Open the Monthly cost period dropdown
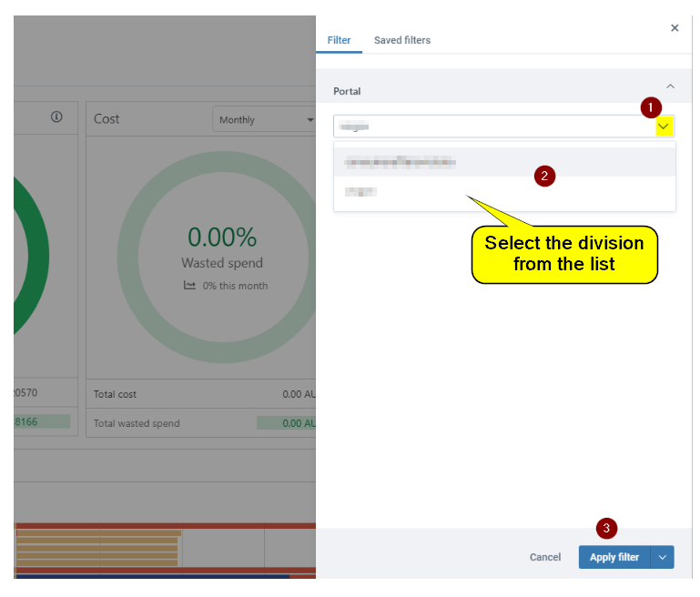The width and height of the screenshot is (700, 597). point(264,119)
